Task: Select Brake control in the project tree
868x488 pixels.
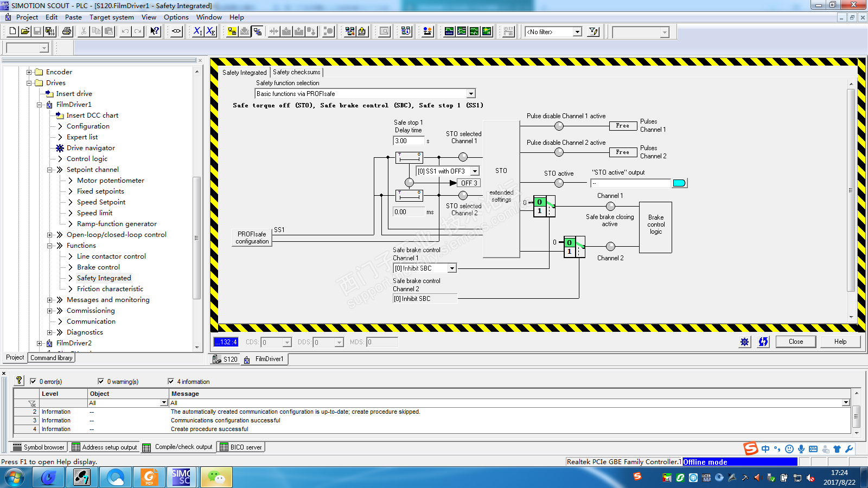Action: (x=98, y=267)
